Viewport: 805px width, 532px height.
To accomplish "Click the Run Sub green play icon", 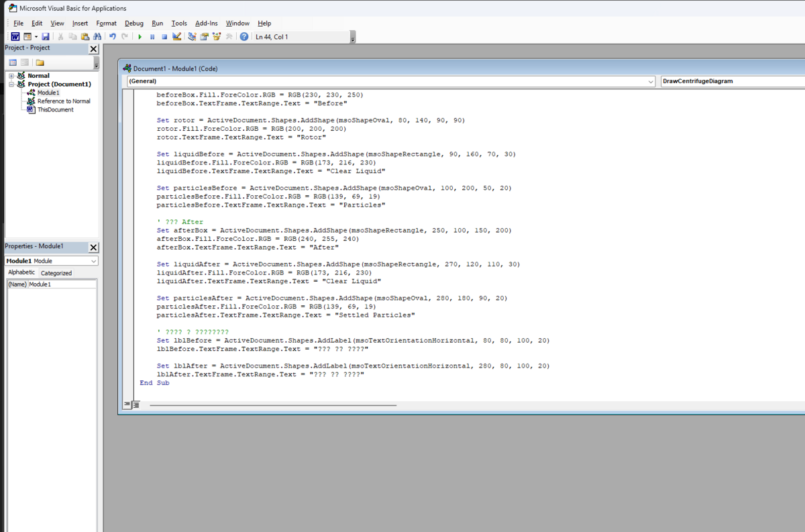I will tap(140, 37).
